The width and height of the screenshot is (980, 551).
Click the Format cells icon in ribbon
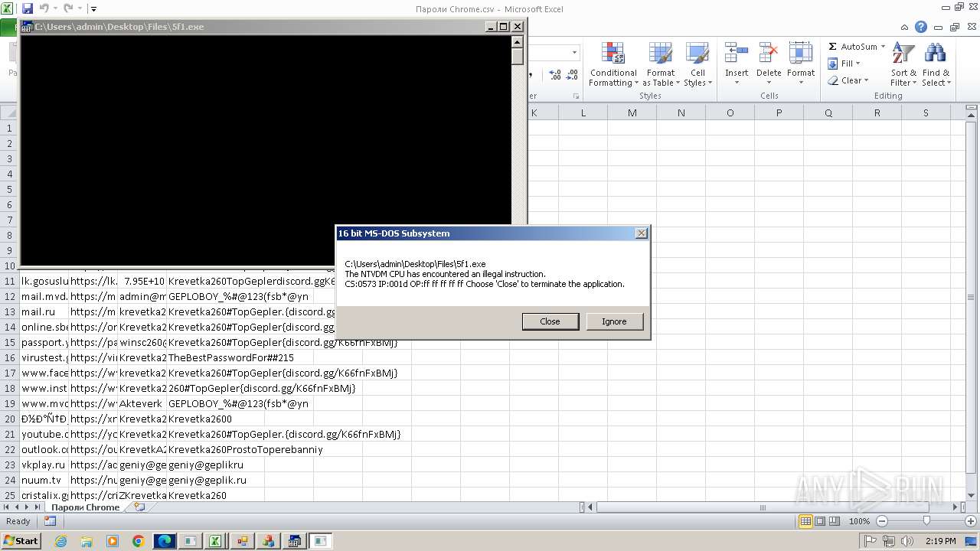click(x=801, y=54)
